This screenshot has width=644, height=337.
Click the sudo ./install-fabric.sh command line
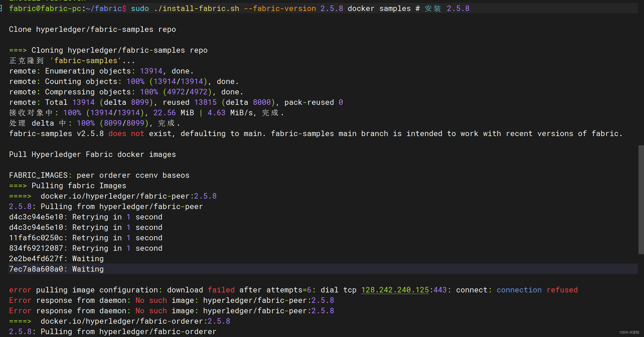click(x=239, y=8)
